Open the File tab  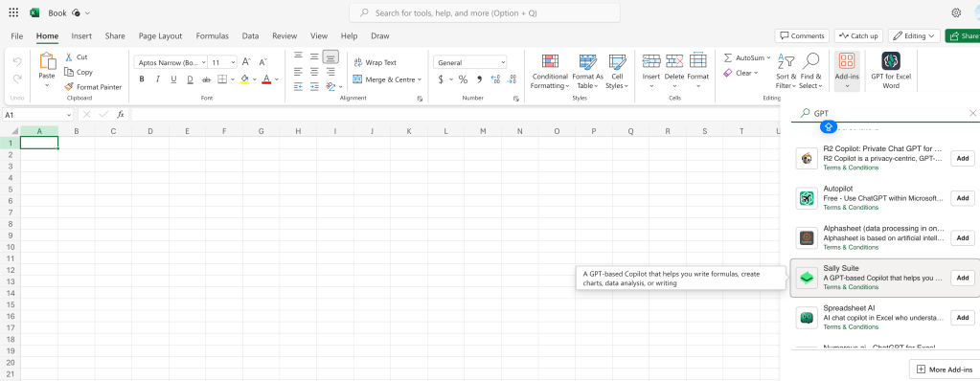tap(17, 36)
